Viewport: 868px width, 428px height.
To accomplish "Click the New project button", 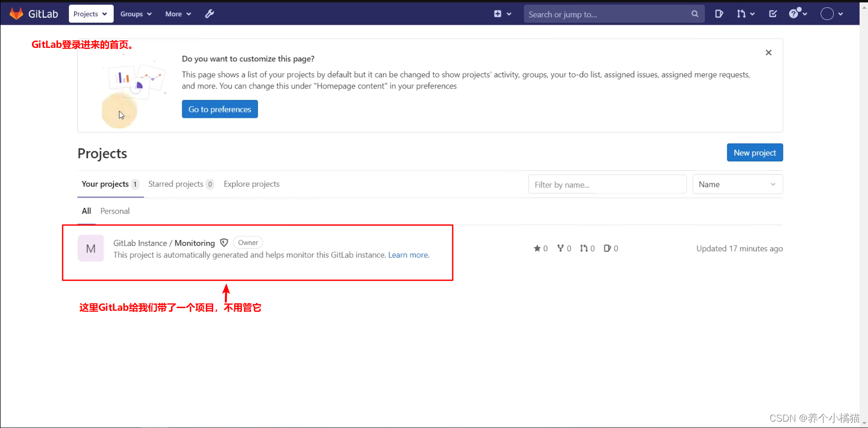I will (x=755, y=152).
